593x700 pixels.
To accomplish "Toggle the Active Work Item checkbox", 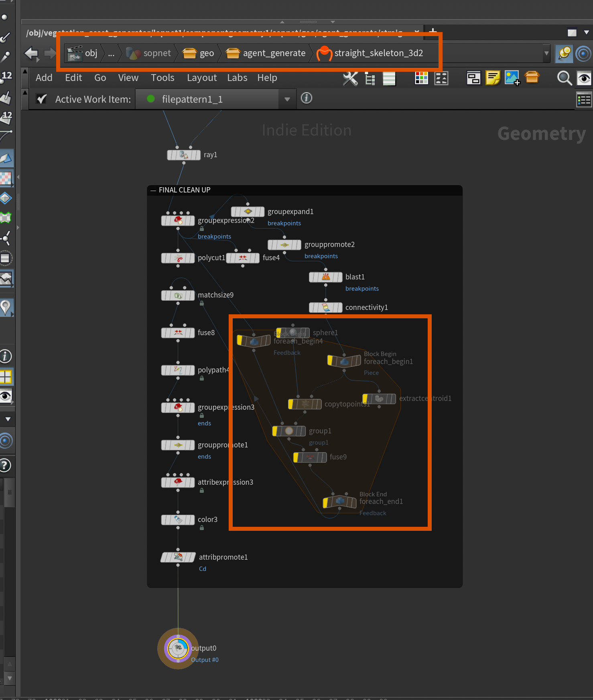I will coord(42,99).
